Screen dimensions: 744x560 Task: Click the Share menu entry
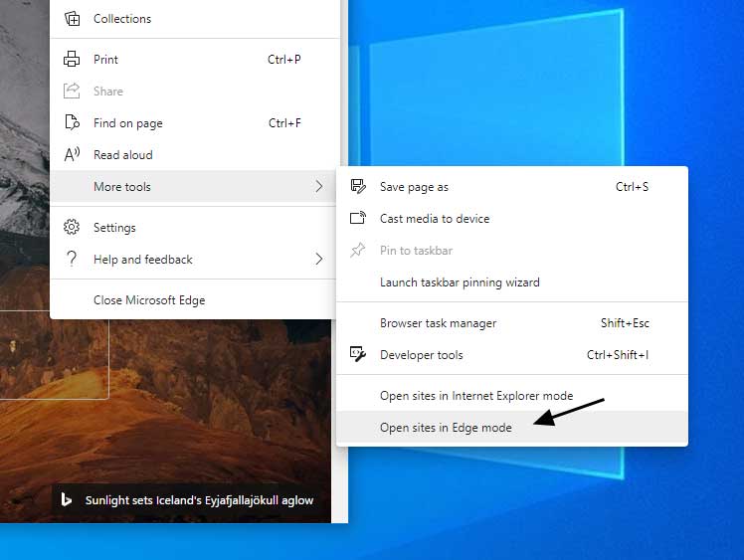195,92
